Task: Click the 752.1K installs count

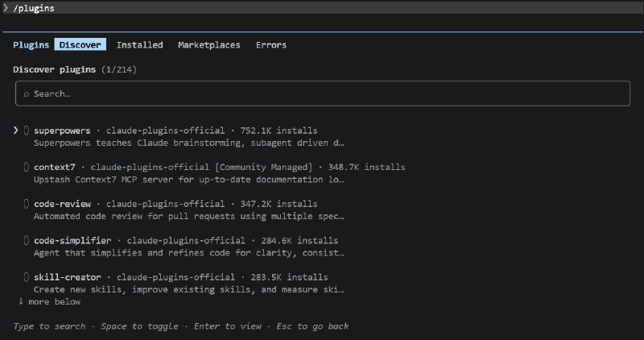Action: click(279, 131)
